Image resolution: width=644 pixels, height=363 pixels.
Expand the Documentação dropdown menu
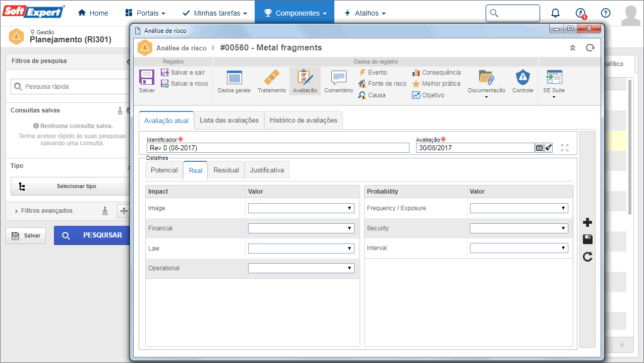pyautogui.click(x=486, y=84)
